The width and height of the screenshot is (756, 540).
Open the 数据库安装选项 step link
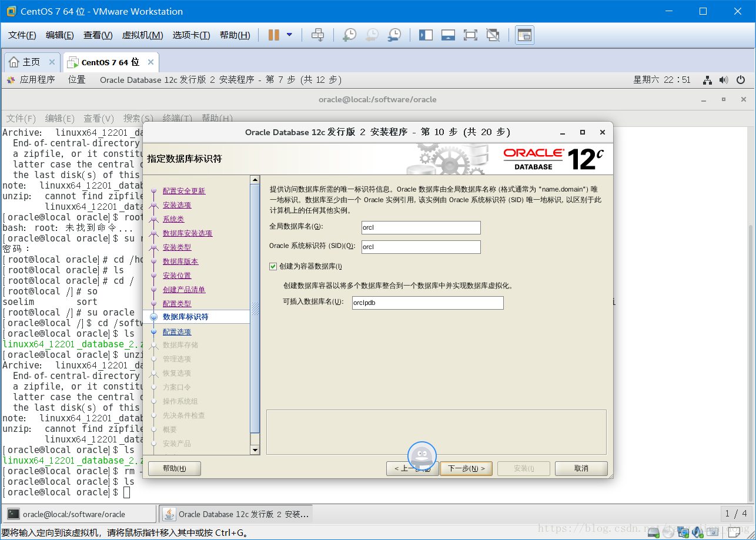tap(188, 233)
